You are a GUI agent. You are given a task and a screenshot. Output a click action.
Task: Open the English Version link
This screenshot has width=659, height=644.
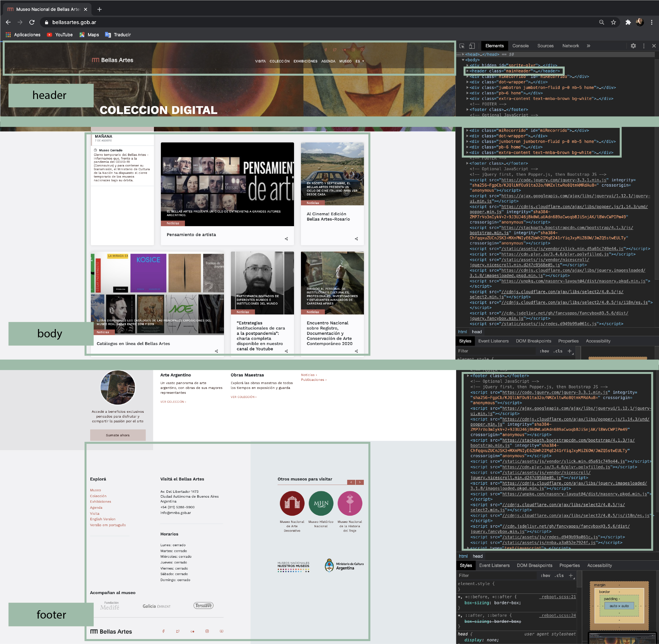102,519
